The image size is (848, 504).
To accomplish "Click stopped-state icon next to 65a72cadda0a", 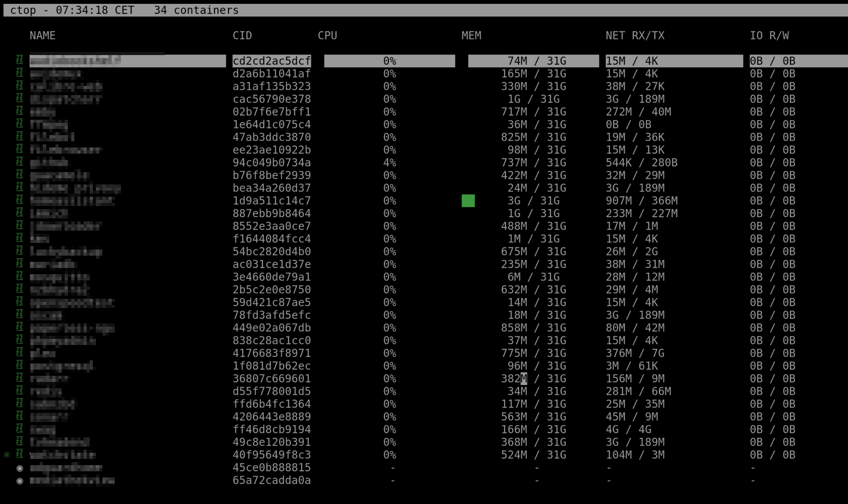I will pyautogui.click(x=20, y=481).
